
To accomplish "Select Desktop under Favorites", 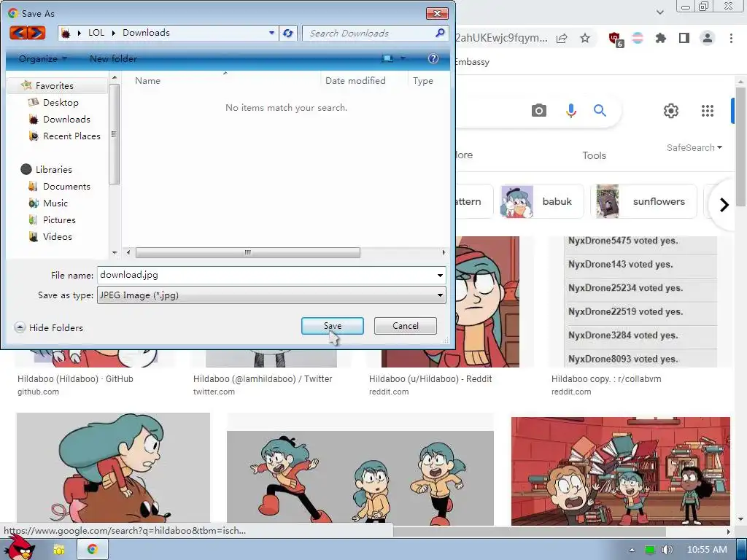I will [61, 102].
